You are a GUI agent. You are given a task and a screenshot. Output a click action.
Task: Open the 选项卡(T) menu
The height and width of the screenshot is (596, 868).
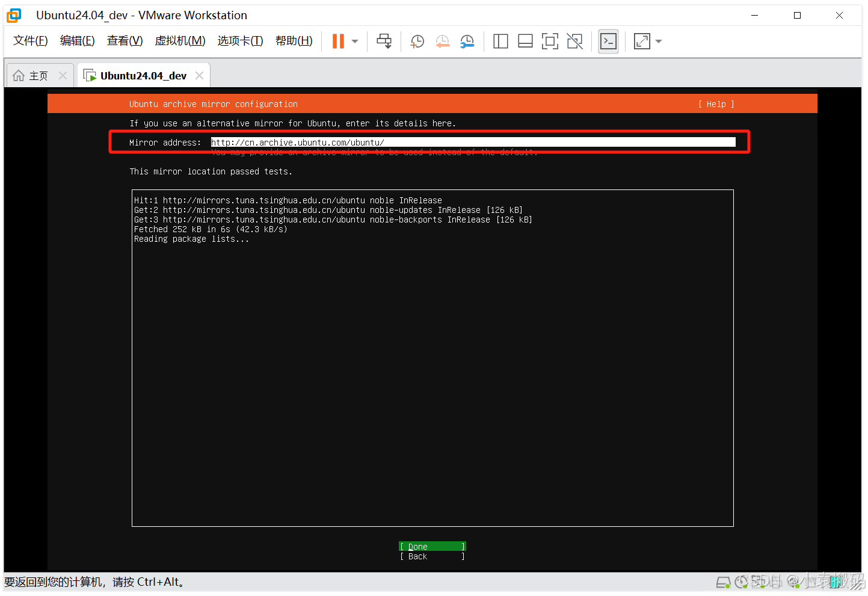(240, 41)
